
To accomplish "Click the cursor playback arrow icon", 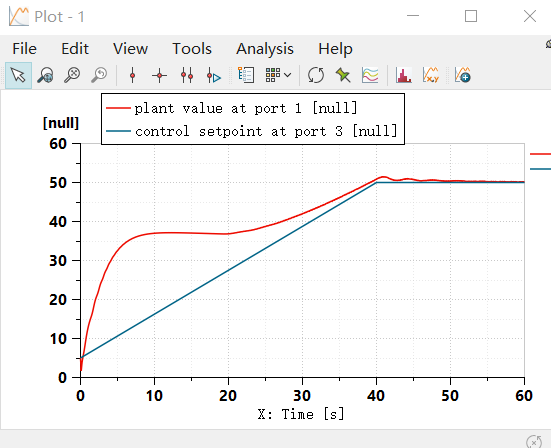I will click(x=214, y=75).
